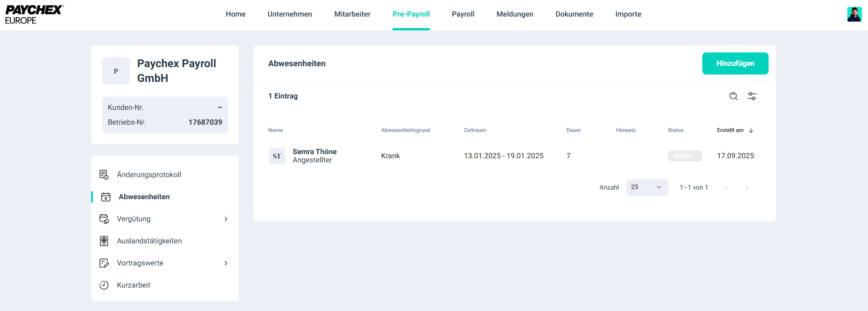Click the Auslandstätigkeiten globe icon
The image size is (868, 311).
pyautogui.click(x=104, y=241)
